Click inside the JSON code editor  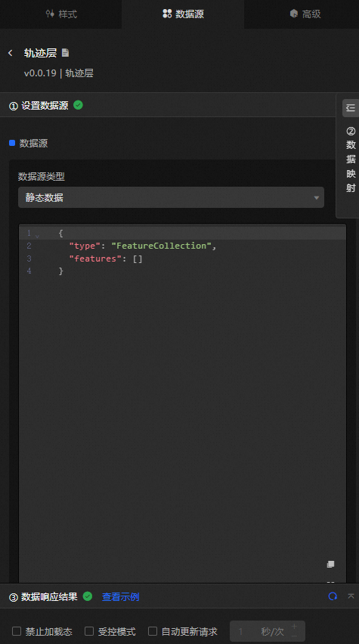point(182,402)
